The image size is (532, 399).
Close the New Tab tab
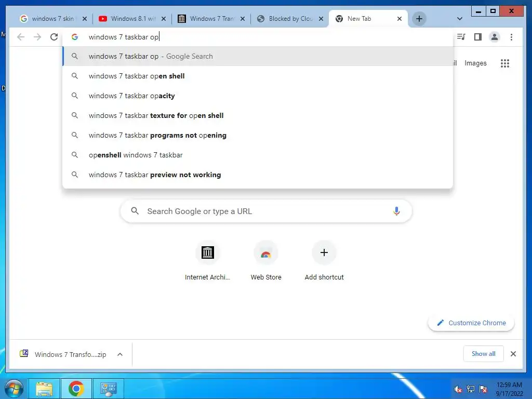tap(400, 19)
